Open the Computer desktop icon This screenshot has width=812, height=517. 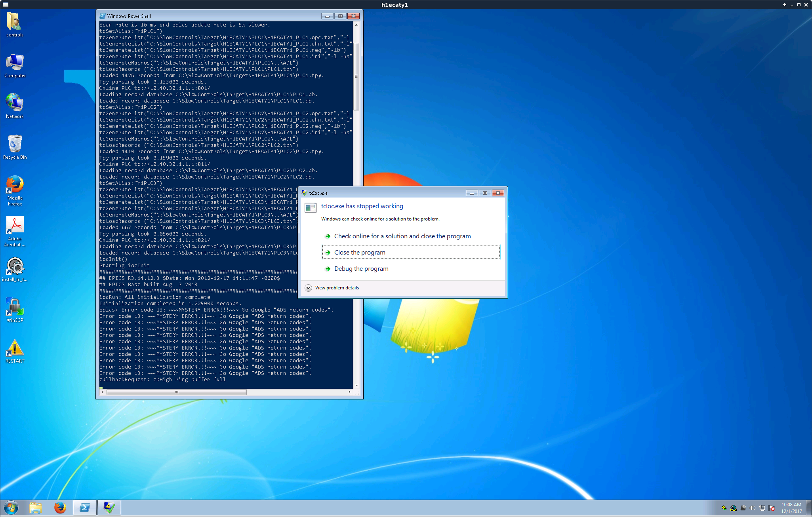(x=15, y=65)
